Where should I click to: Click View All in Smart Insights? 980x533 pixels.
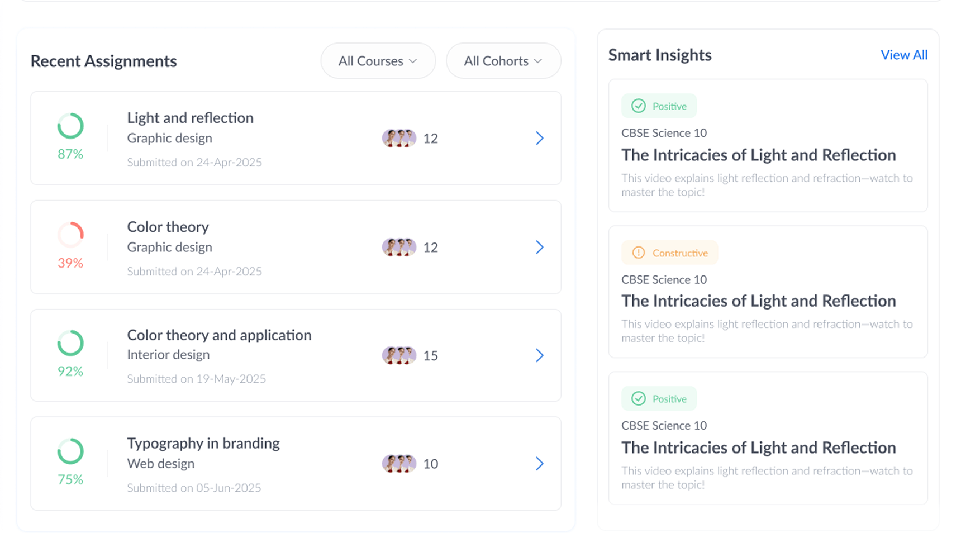(x=903, y=55)
